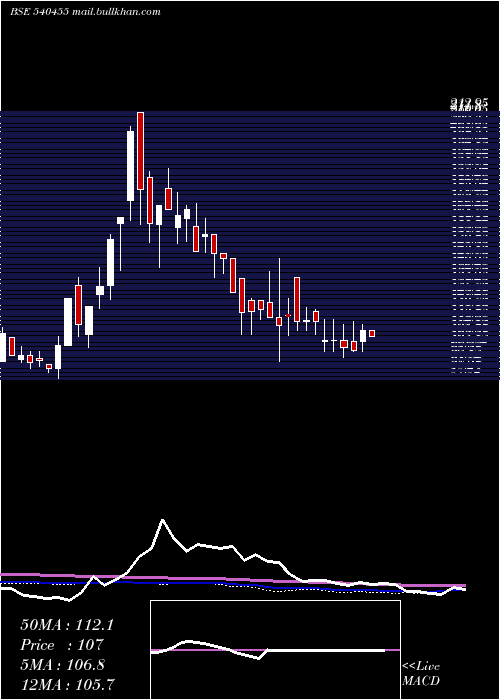The height and width of the screenshot is (700, 500).
Task: Click the '12MA : 105.7' value
Action: 67,684
